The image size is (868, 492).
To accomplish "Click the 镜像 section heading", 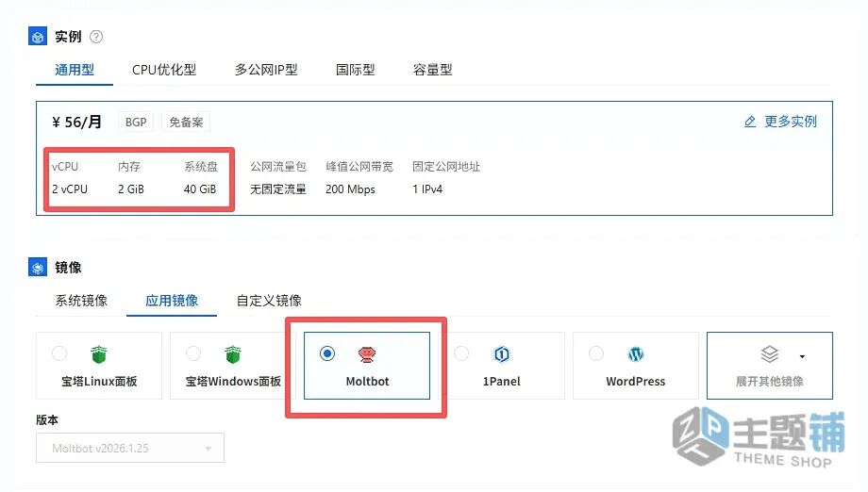I will point(68,268).
